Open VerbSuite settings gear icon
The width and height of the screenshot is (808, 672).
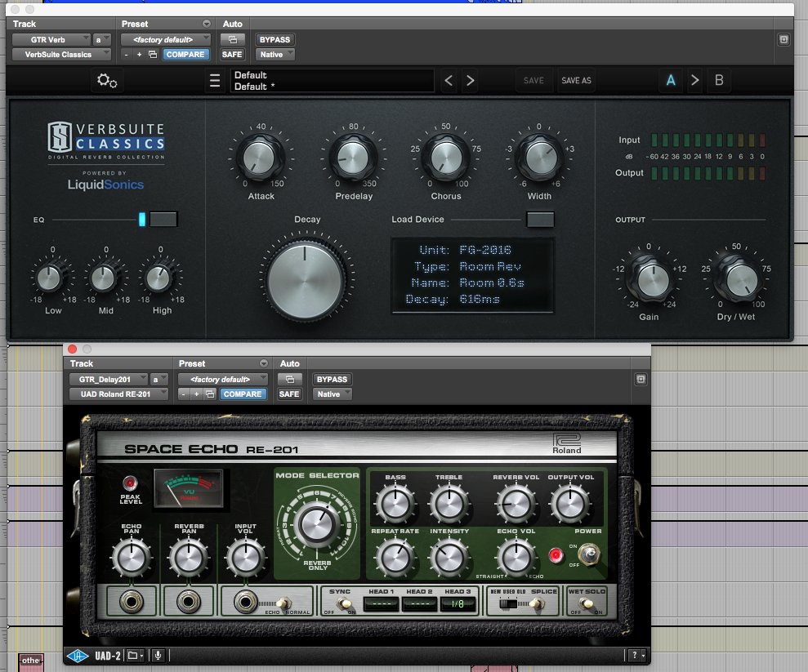tap(107, 80)
